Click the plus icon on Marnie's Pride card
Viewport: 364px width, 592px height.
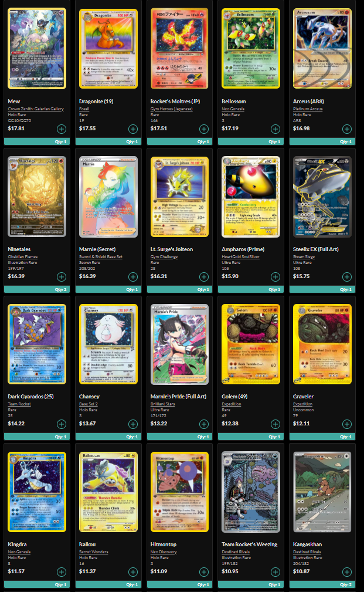(204, 424)
